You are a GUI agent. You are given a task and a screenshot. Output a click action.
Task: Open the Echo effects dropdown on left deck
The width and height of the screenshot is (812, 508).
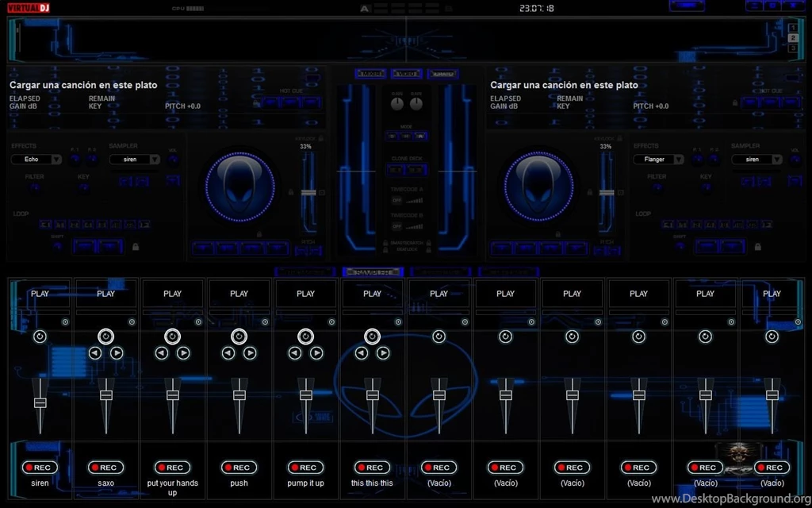pos(36,160)
